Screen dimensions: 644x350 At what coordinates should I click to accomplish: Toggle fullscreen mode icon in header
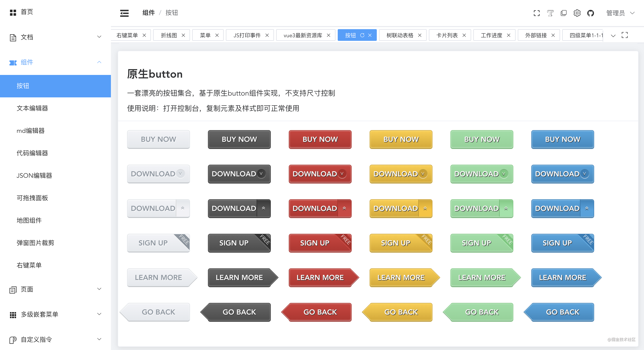(x=536, y=13)
